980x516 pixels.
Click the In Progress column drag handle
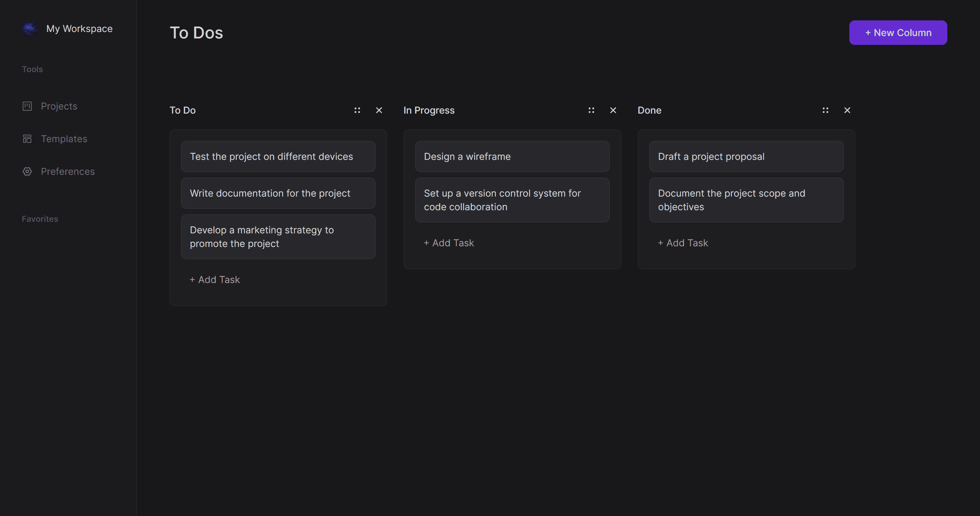pyautogui.click(x=591, y=110)
